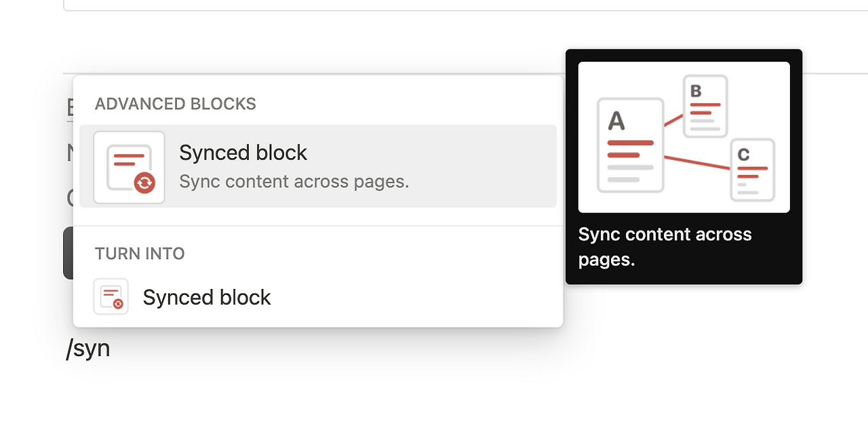Click page A in the preview illustration
The height and width of the screenshot is (428, 868).
[630, 144]
